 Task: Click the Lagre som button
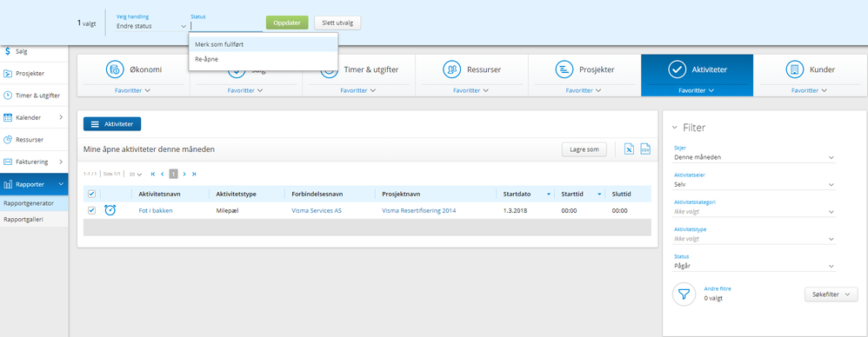pyautogui.click(x=584, y=149)
